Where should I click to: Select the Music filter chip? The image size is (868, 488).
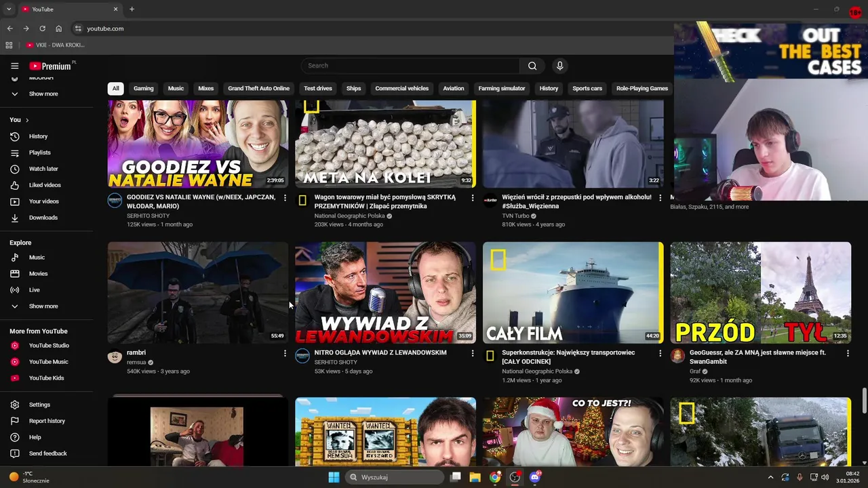tap(176, 88)
